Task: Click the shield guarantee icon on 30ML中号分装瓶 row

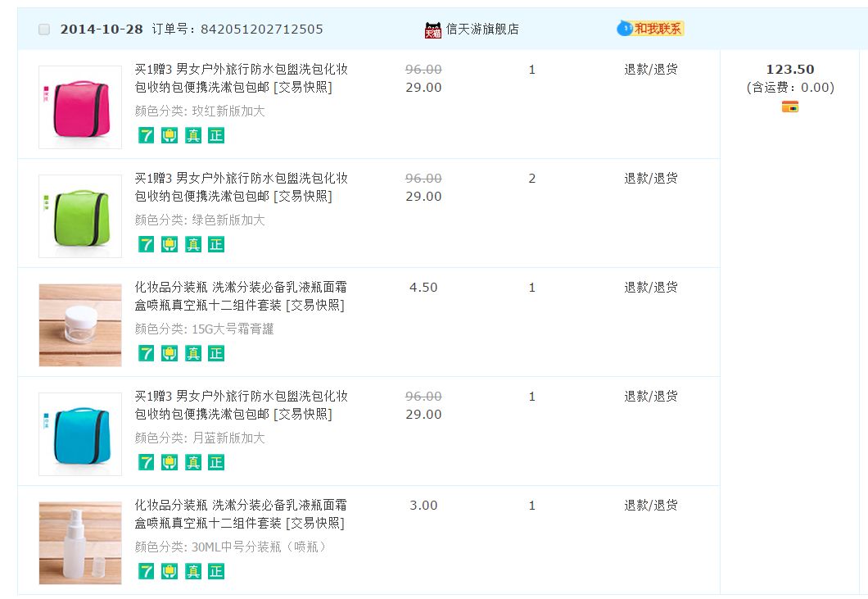Action: pyautogui.click(x=170, y=571)
